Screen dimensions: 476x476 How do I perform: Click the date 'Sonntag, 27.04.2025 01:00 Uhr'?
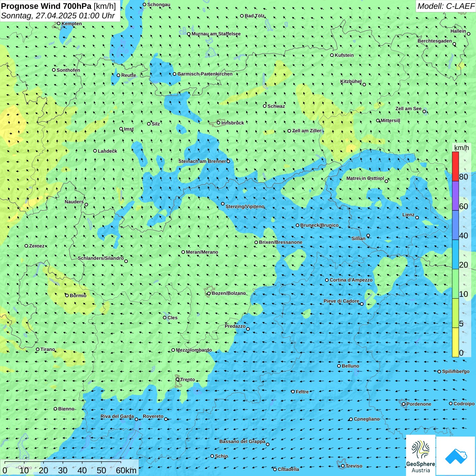58,16
